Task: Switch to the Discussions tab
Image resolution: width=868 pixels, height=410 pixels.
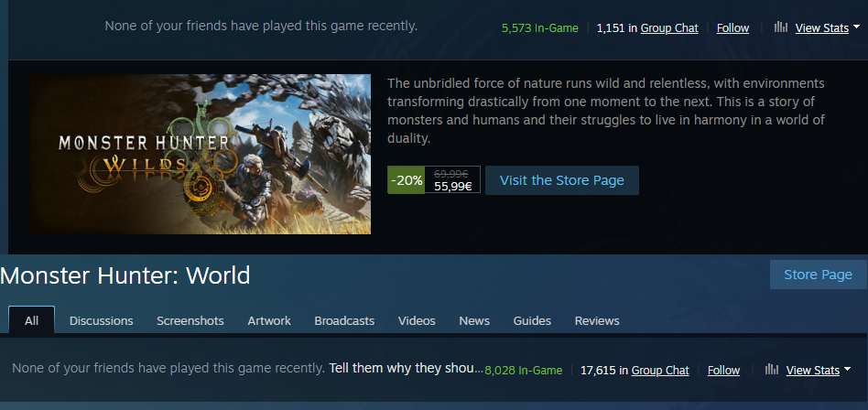Action: click(102, 321)
